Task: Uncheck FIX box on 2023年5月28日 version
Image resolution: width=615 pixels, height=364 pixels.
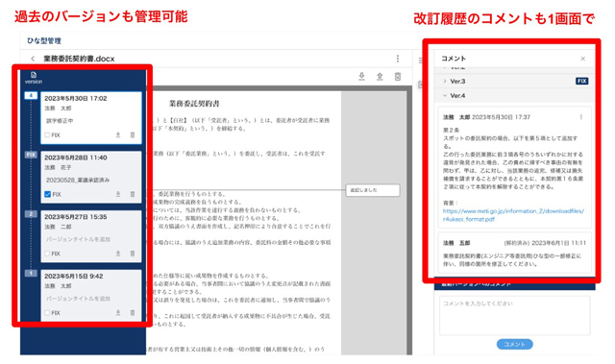Action: click(x=47, y=194)
